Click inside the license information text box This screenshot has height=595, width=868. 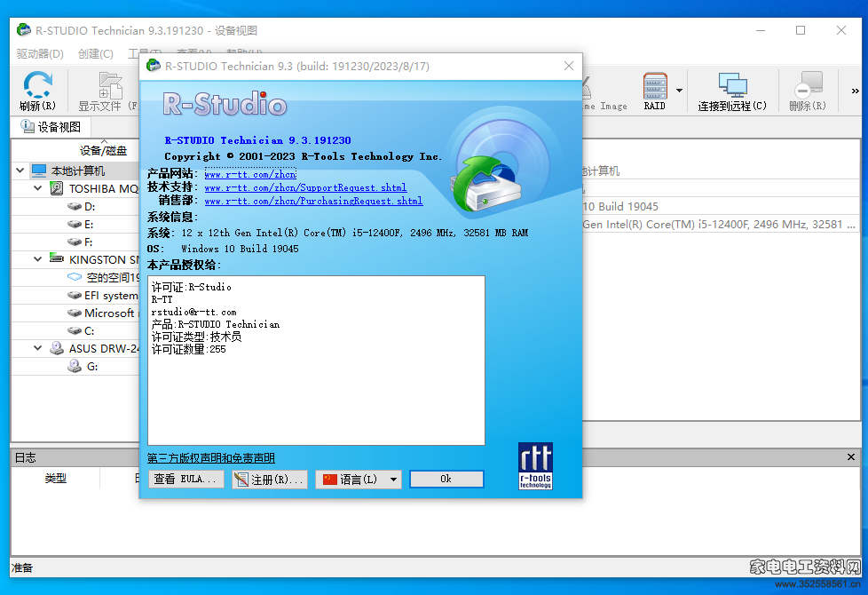click(x=316, y=360)
